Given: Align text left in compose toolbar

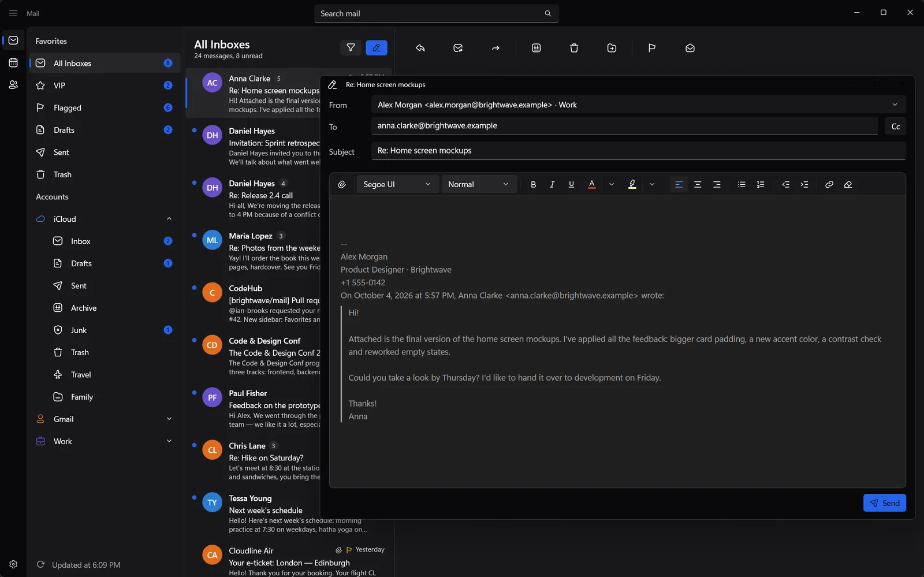Looking at the screenshot, I should pos(679,184).
